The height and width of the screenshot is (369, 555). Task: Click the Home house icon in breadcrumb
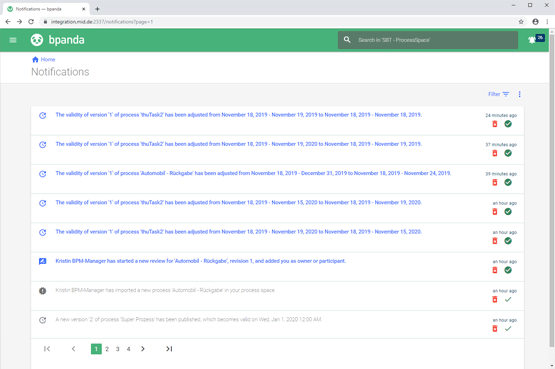35,59
